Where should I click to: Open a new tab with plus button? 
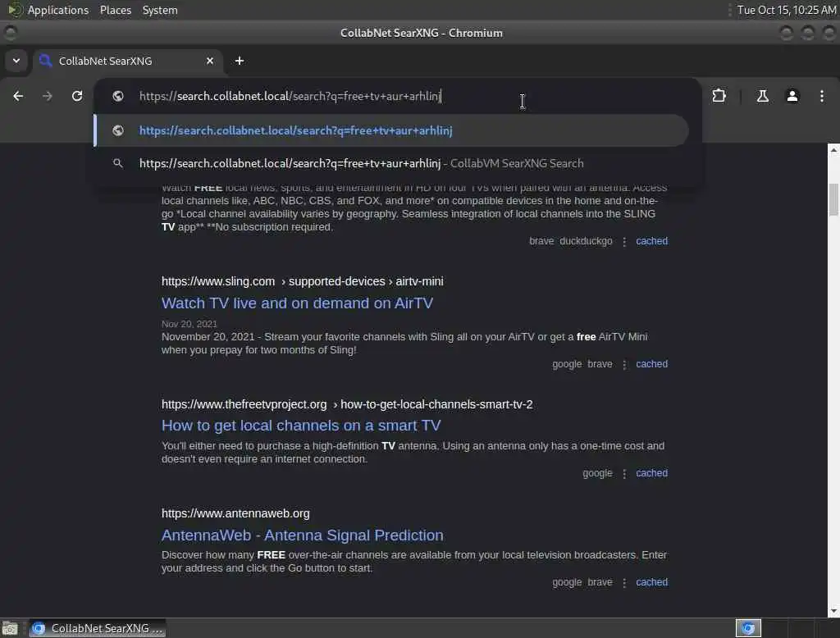240,61
